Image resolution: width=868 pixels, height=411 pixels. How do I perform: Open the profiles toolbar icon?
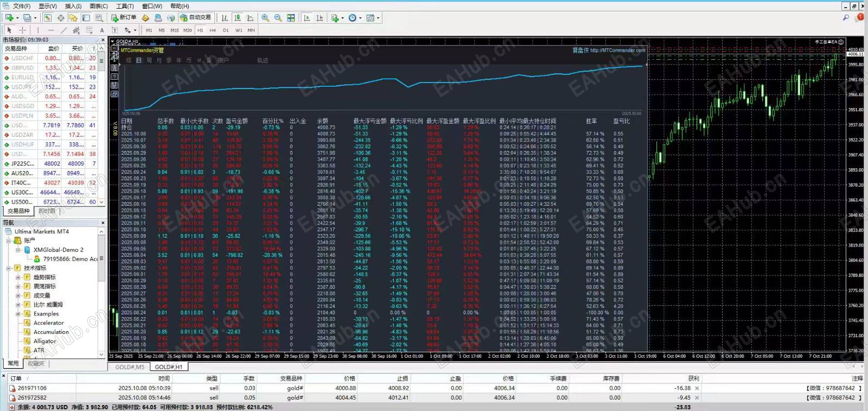(27, 18)
